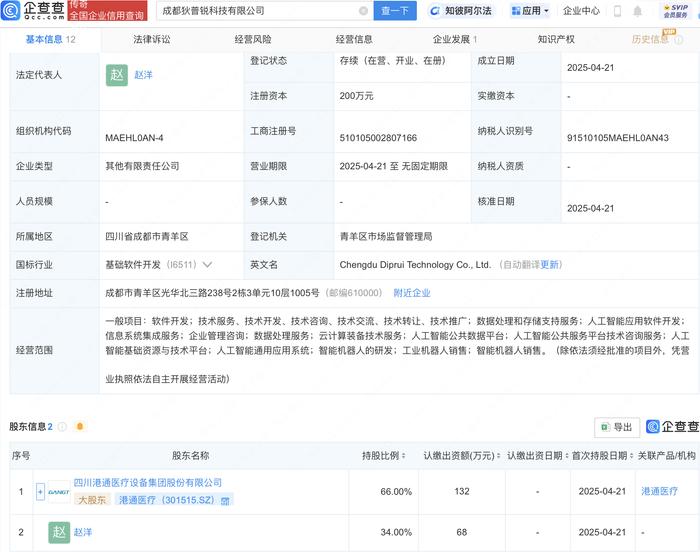Image resolution: width=700 pixels, height=552 pixels.
Task: Open the mobile phone app icon
Action: [x=617, y=11]
